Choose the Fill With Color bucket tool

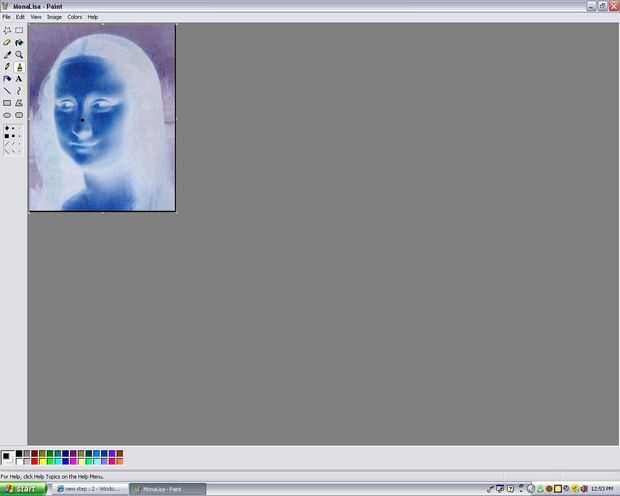pos(19,42)
